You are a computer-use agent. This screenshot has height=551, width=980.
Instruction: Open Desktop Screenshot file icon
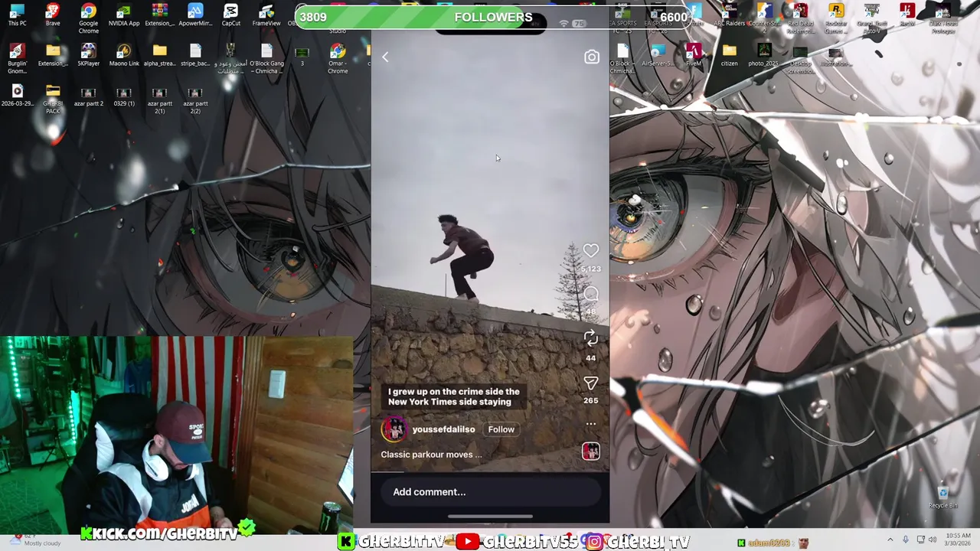[800, 59]
